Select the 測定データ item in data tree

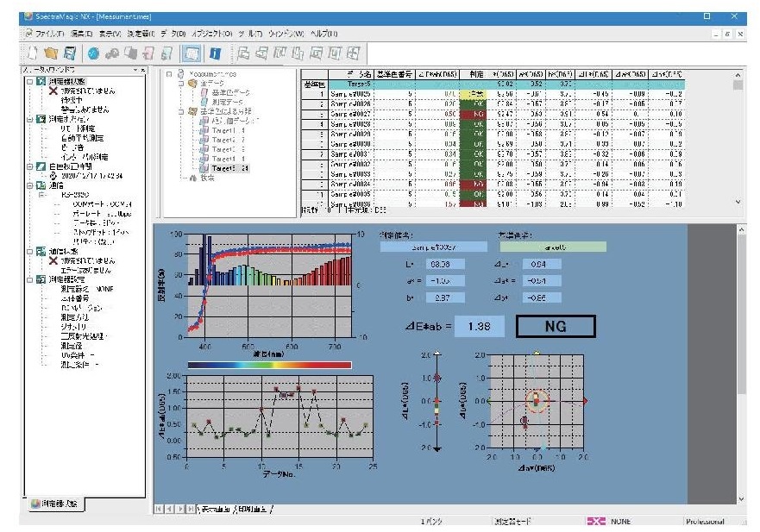[x=226, y=101]
